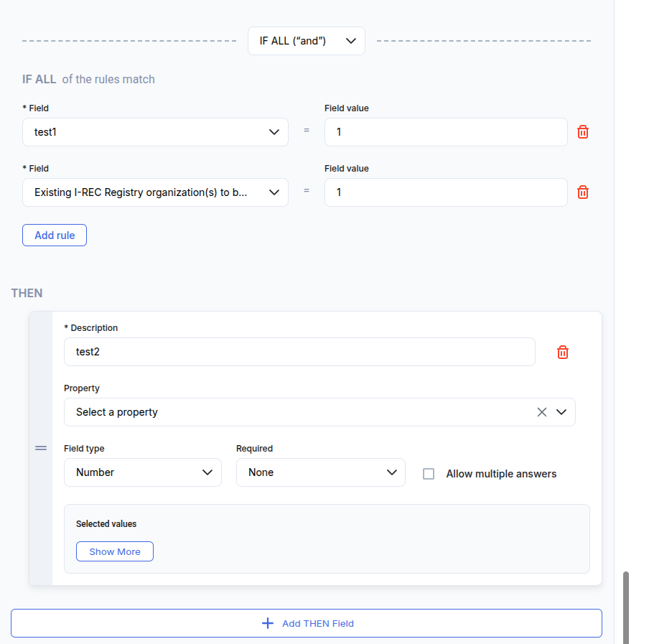Delete the Existing I-REC Registry rule
The height and width of the screenshot is (644, 649).
[583, 192]
